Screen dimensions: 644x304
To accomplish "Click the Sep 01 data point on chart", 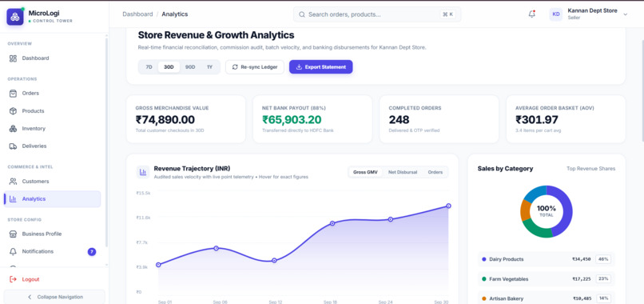I will [x=158, y=265].
